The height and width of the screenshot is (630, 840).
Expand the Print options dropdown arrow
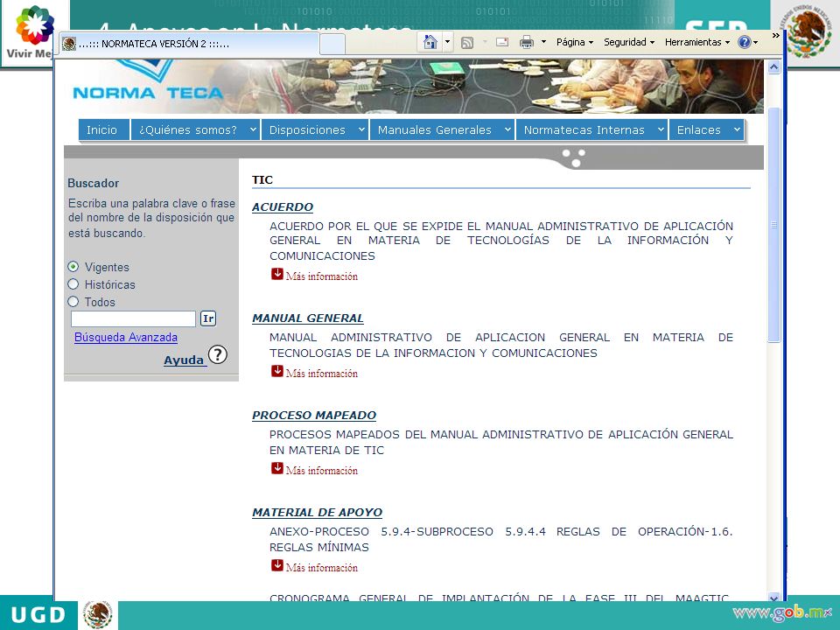[543, 42]
